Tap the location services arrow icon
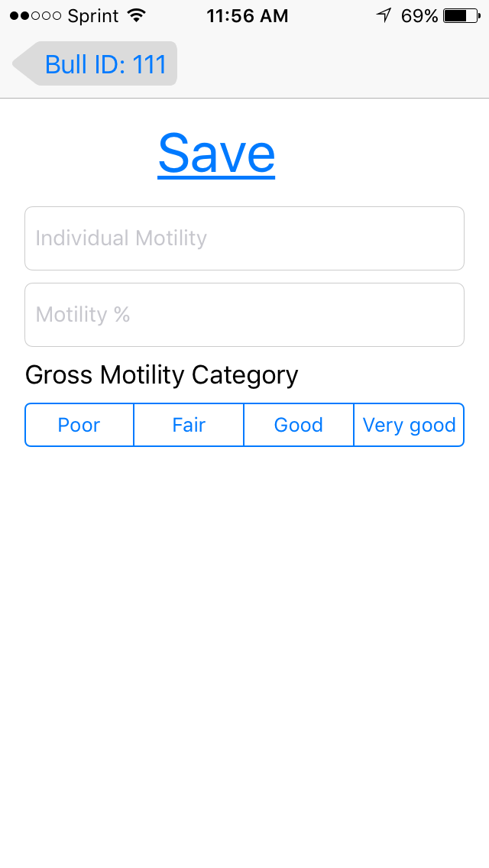The height and width of the screenshot is (868, 489). coord(384,16)
